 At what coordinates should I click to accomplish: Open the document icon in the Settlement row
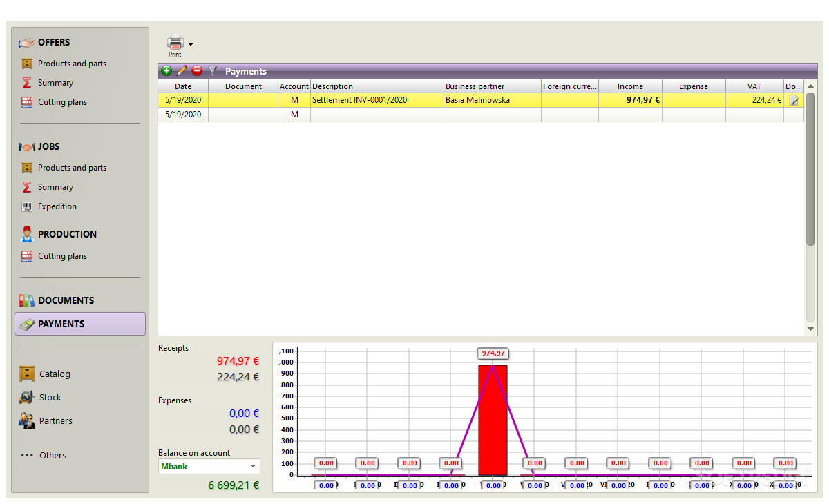click(x=794, y=100)
